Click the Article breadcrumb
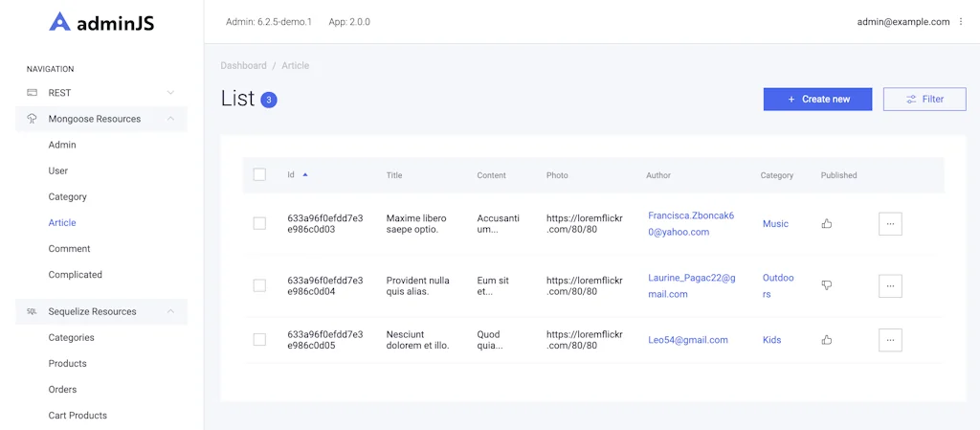Screen dimensions: 980x430 point(295,66)
